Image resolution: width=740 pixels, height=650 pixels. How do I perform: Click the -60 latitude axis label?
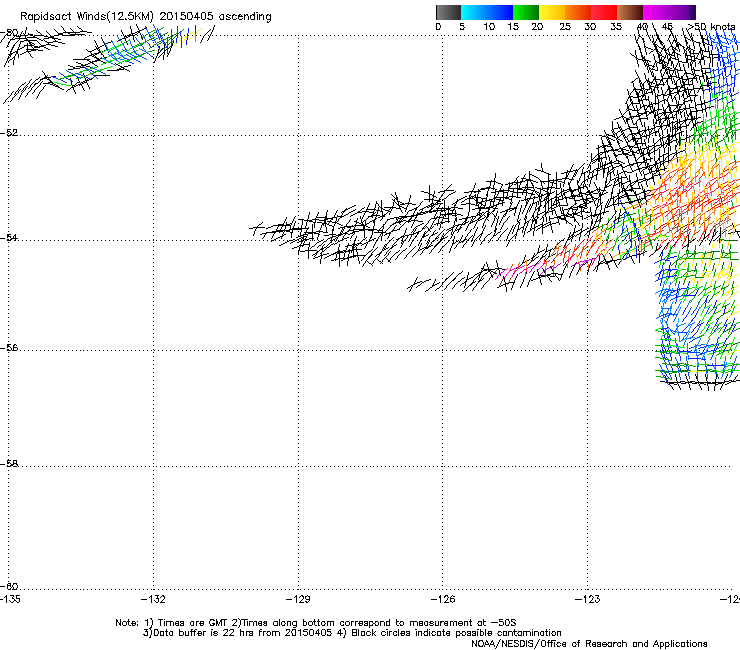pos(9,587)
